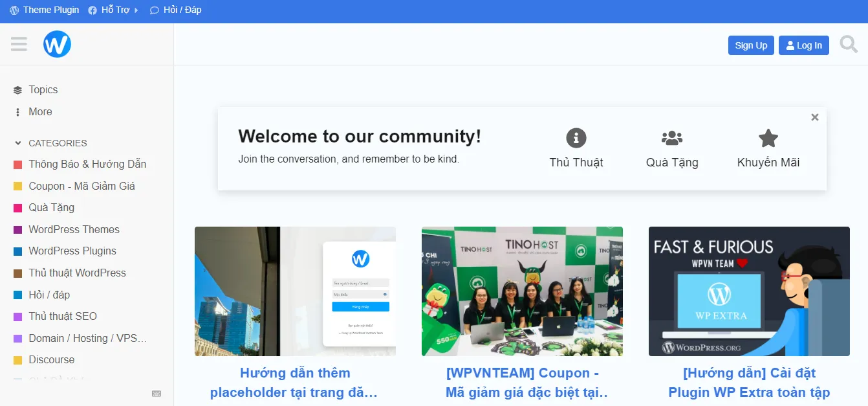Open the Fast & Furious WP Extra thumbnail
The image size is (868, 406).
749,291
